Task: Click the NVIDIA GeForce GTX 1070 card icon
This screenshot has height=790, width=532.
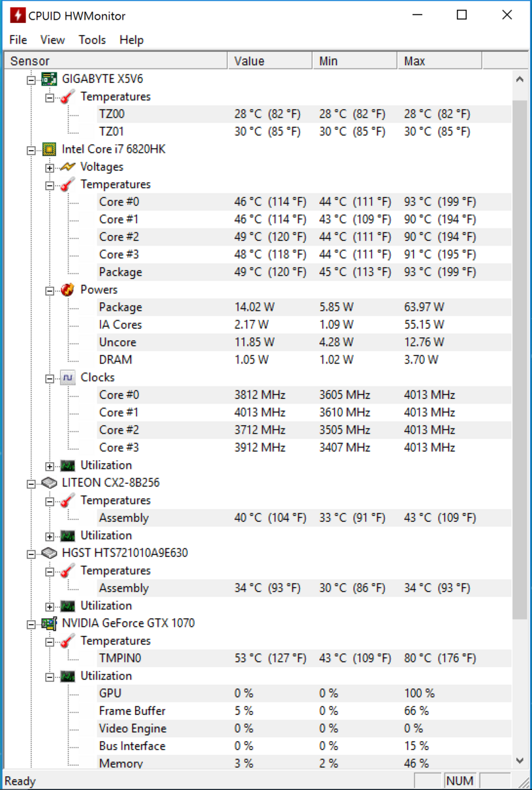Action: (48, 623)
